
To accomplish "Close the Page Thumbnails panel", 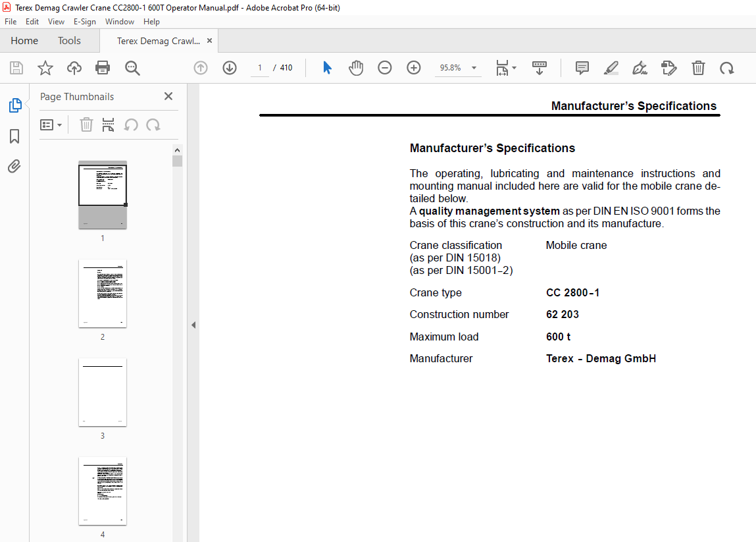I will (168, 96).
